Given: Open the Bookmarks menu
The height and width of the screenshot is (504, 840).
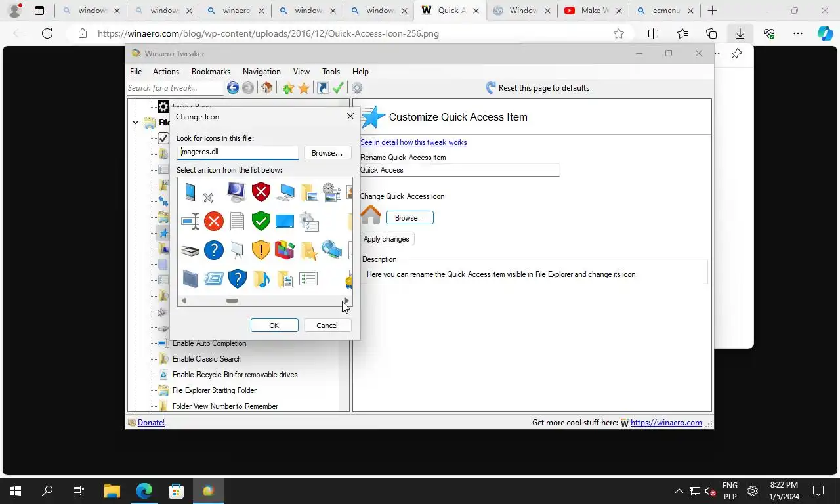Looking at the screenshot, I should pyautogui.click(x=211, y=72).
